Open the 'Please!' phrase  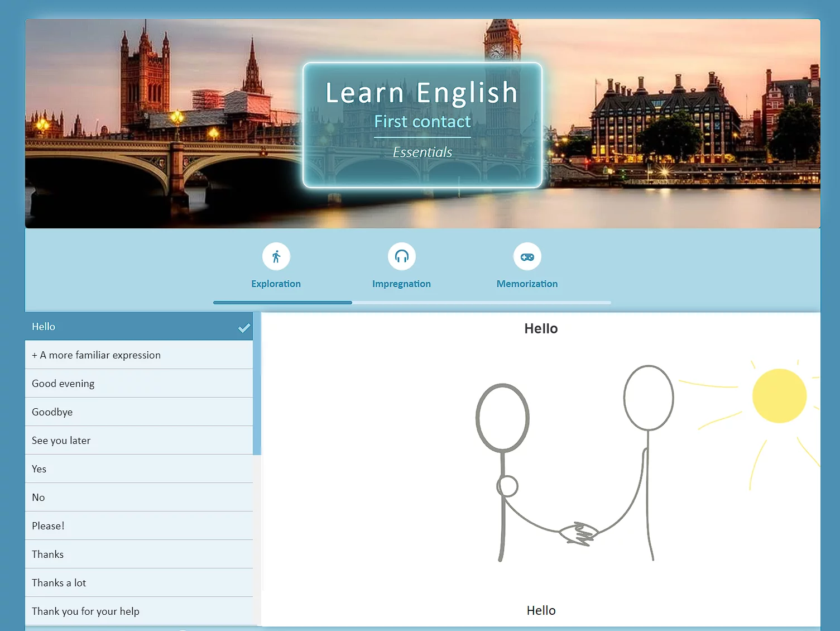[48, 526]
